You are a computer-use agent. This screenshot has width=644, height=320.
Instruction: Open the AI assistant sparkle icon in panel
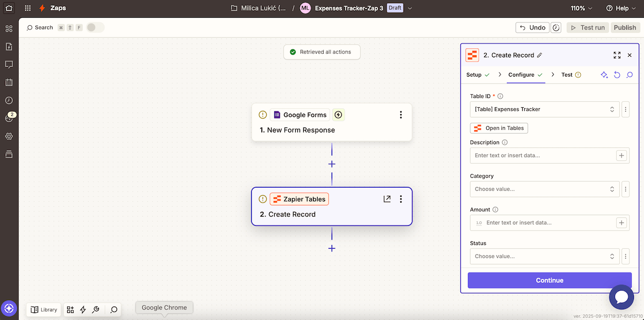(x=604, y=75)
